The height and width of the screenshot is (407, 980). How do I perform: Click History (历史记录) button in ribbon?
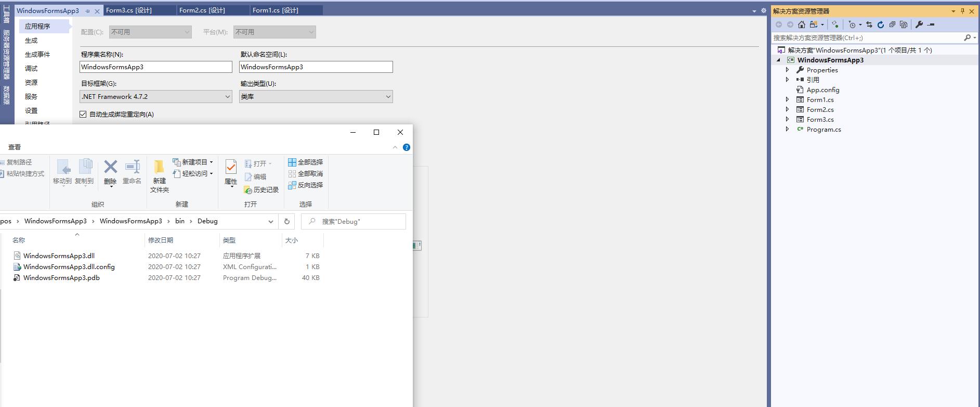tap(262, 189)
